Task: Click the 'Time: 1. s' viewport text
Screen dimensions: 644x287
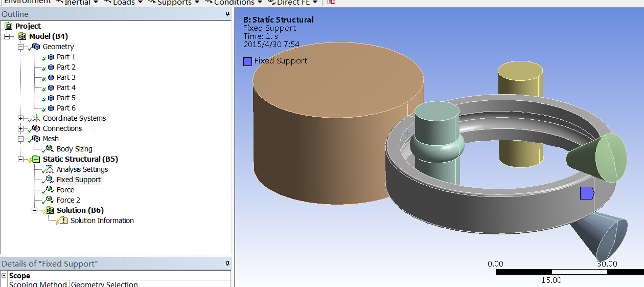Action: (261, 36)
